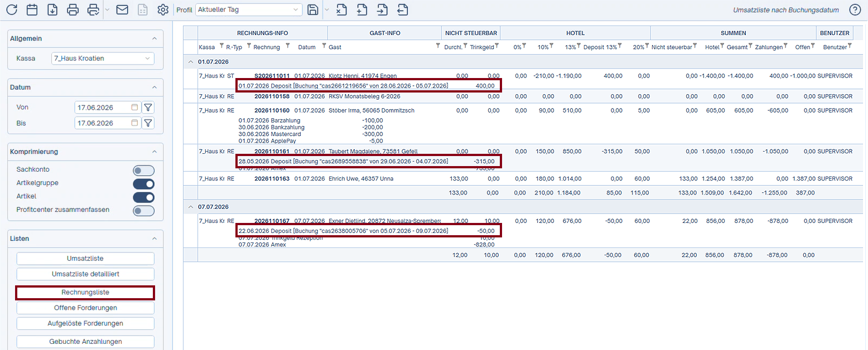Collapse the Komprimierung section
Screen dimensions: 868x350
pos(155,152)
